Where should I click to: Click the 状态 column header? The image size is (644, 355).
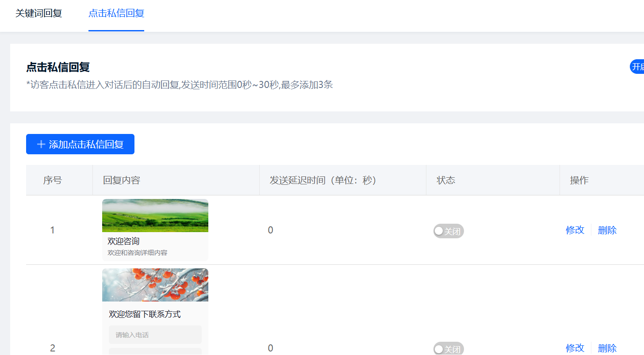(446, 180)
